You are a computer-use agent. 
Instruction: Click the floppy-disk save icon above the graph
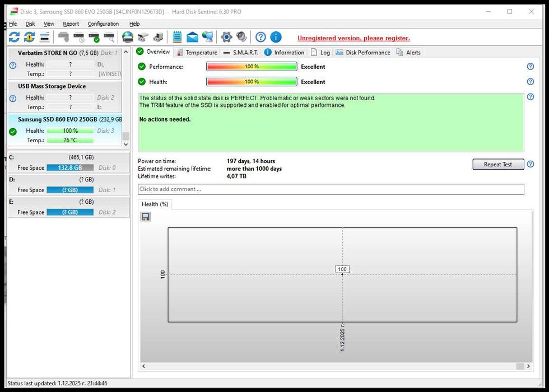[145, 217]
